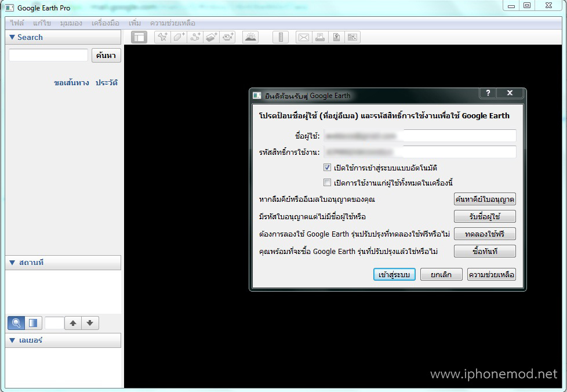Toggle the sidebar panel icon
567x392 pixels.
(139, 37)
